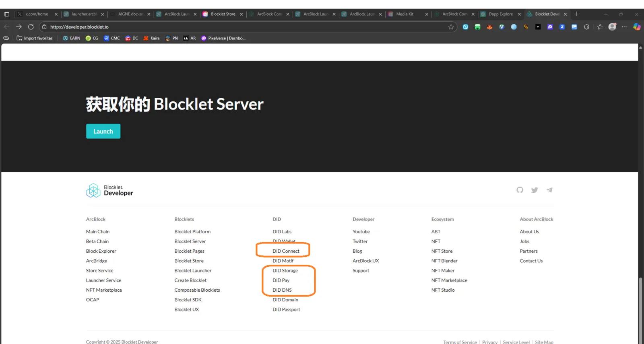This screenshot has height=344, width=644.
Task: Open the NFT Blender footer link
Action: (444, 261)
